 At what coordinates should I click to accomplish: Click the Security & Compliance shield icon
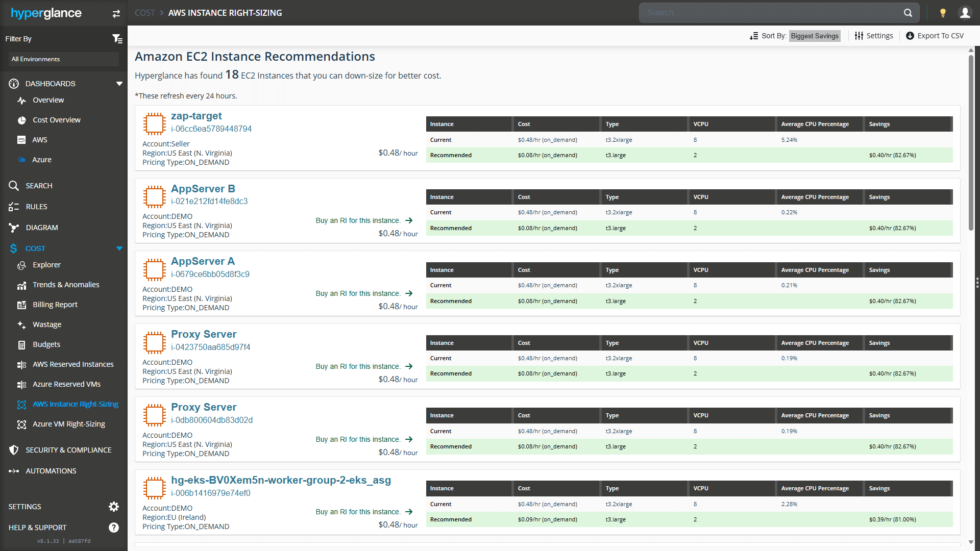tap(14, 450)
